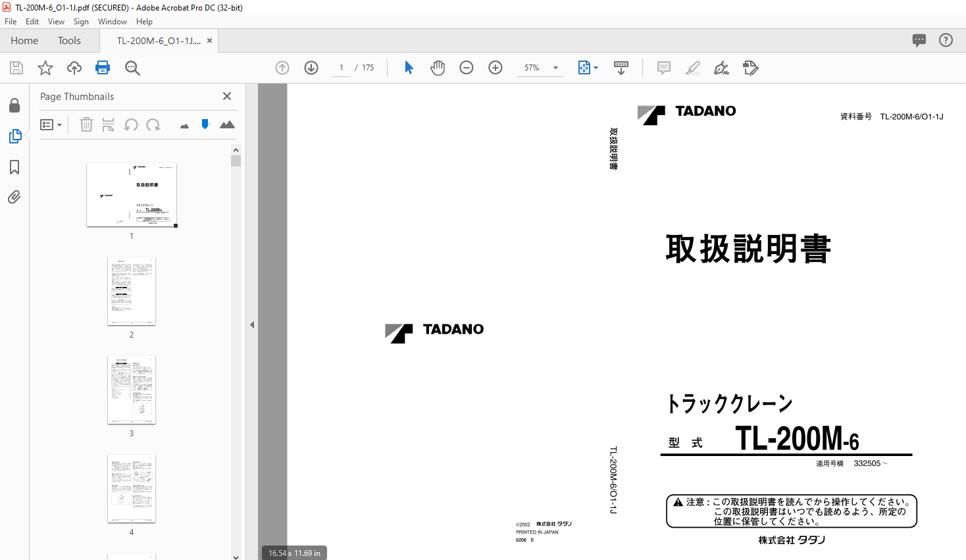This screenshot has height=560, width=966.
Task: Close the Page Thumbnails panel
Action: point(227,96)
